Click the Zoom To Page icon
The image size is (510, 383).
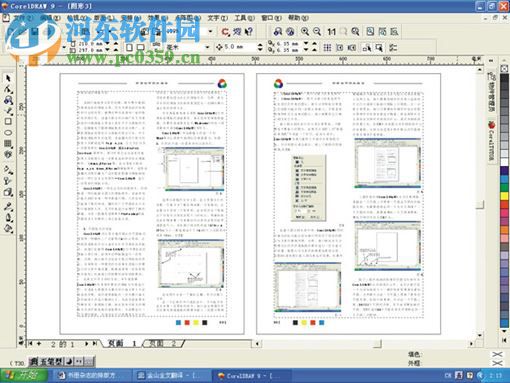coord(370,32)
